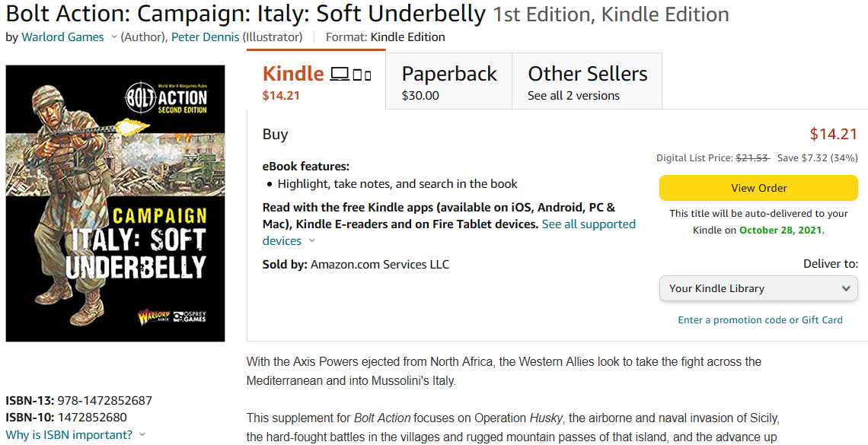This screenshot has height=445, width=868.
Task: Click the Bolt Action logo on the cover
Action: click(x=165, y=99)
